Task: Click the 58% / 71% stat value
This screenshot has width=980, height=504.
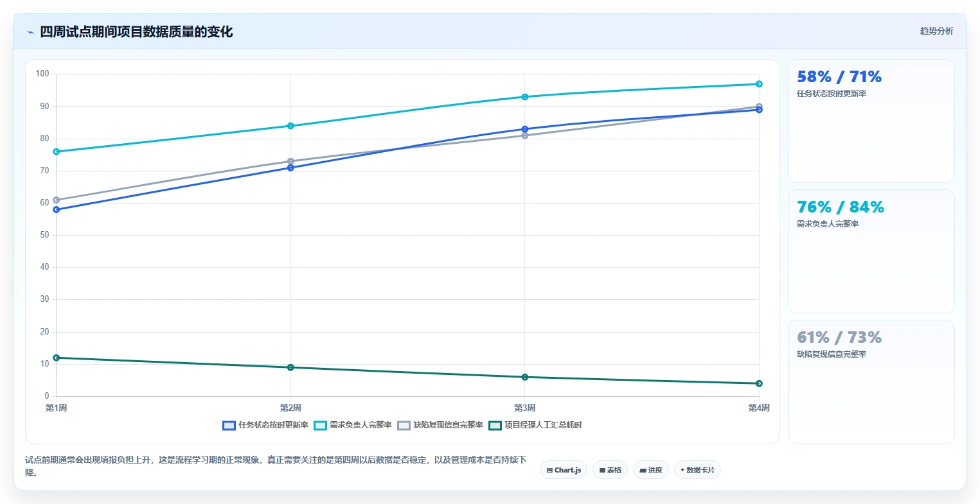Action: click(839, 77)
